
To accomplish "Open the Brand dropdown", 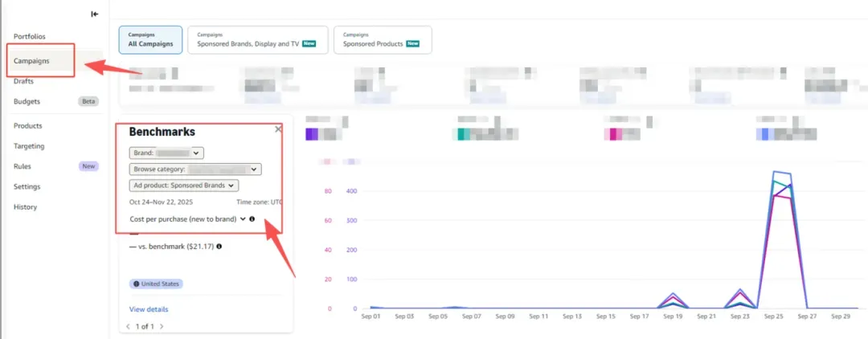I will click(x=166, y=153).
